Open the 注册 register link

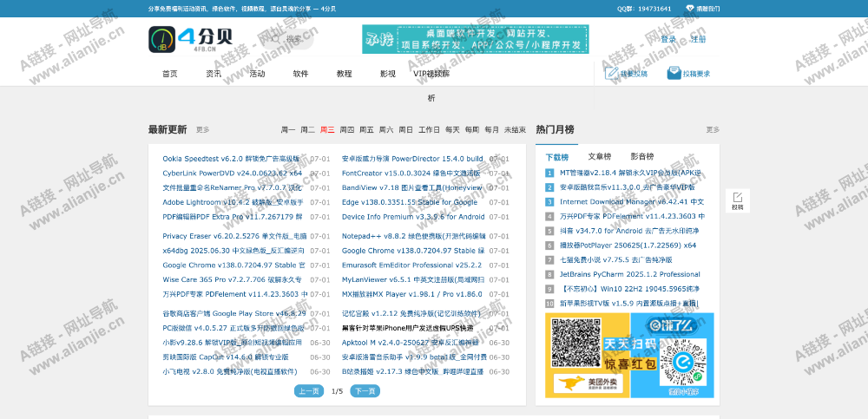[x=698, y=39]
